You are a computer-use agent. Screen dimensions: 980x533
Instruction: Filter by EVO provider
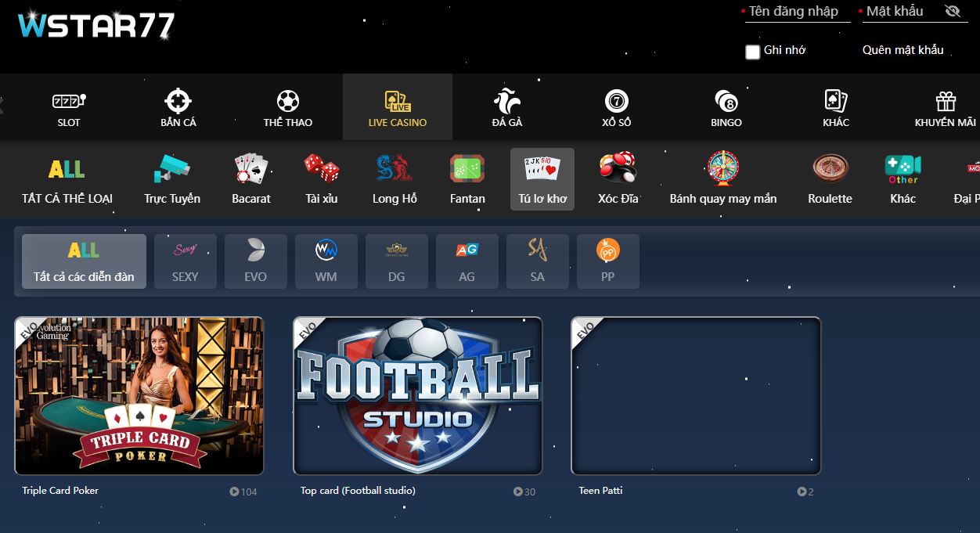[x=256, y=261]
